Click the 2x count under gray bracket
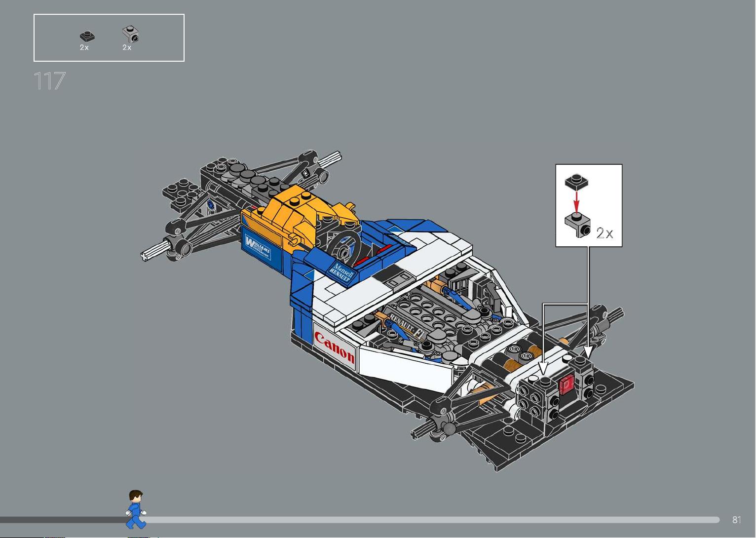756x538 pixels. coord(127,47)
